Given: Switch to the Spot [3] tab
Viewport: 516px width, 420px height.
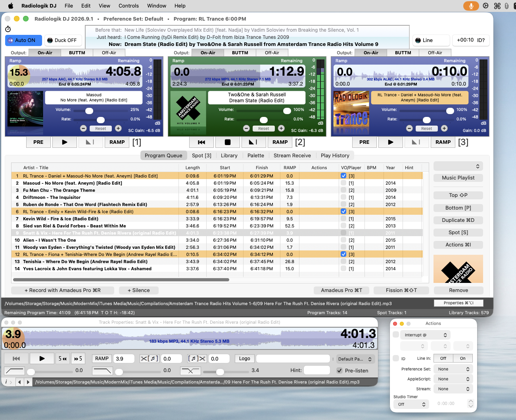Looking at the screenshot, I should 201,156.
